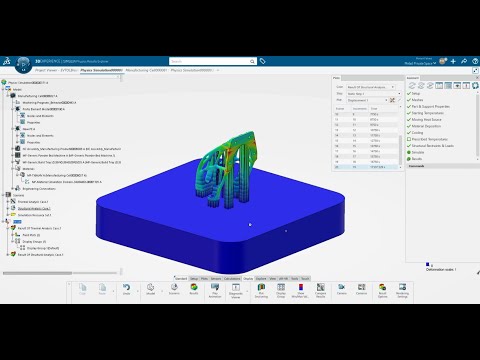Click the gear settings icon in Assistant toolbar

[x=475, y=86]
